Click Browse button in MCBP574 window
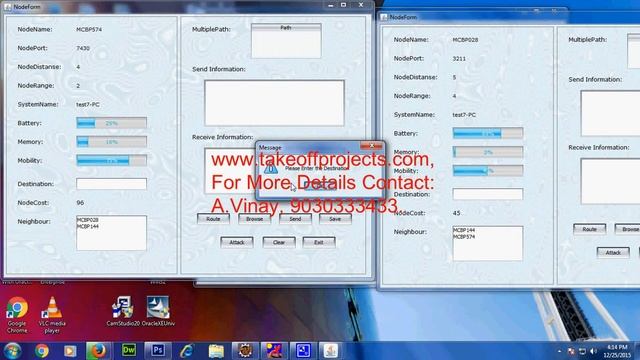 [254, 219]
